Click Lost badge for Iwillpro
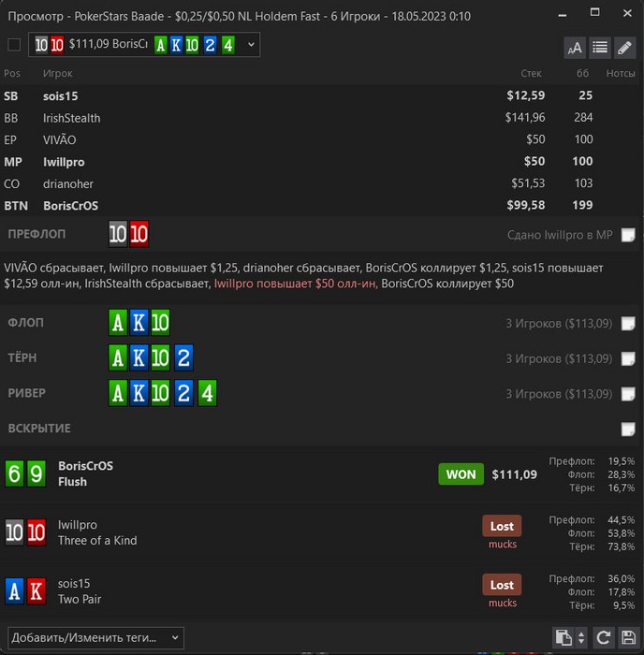644x655 pixels. pos(502,526)
